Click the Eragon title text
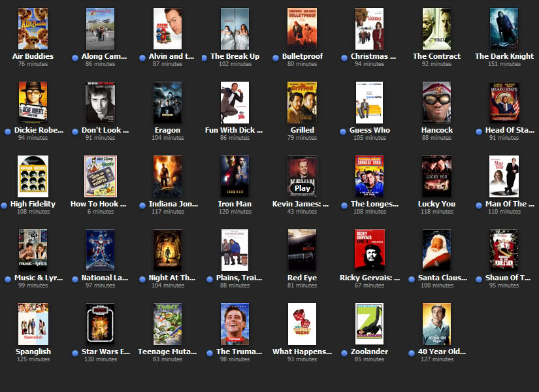The image size is (539, 392). click(x=167, y=130)
